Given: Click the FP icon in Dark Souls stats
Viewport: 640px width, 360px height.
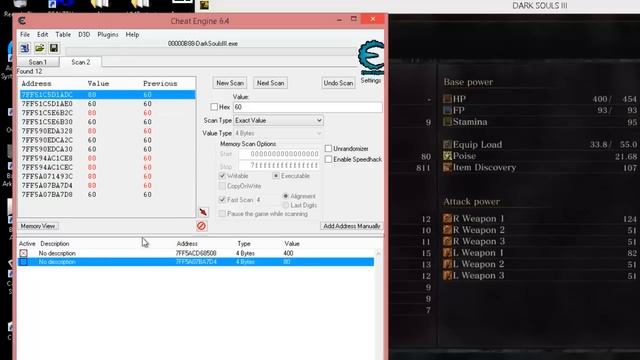Looking at the screenshot, I should pos(447,110).
